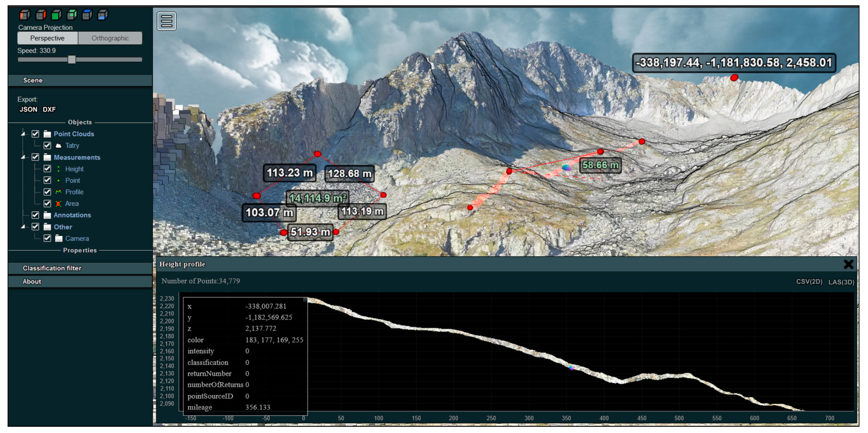Adjust the Speed slider handle

[71, 60]
